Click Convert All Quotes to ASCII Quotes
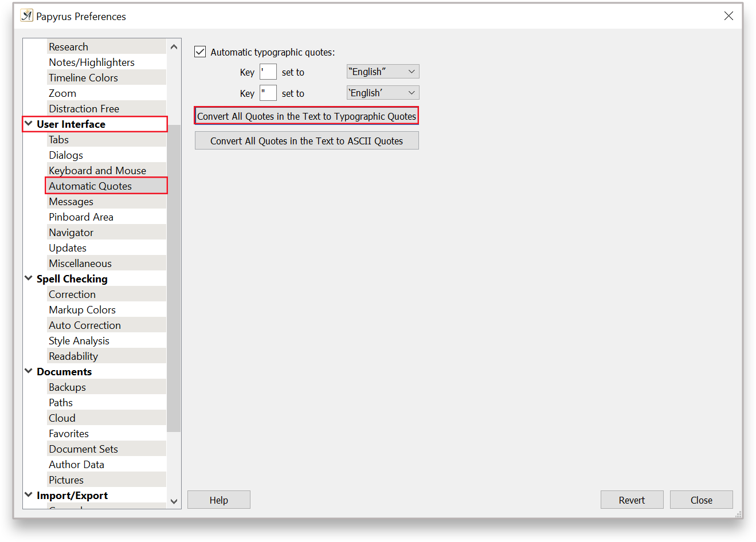This screenshot has height=542, width=756. pos(307,140)
